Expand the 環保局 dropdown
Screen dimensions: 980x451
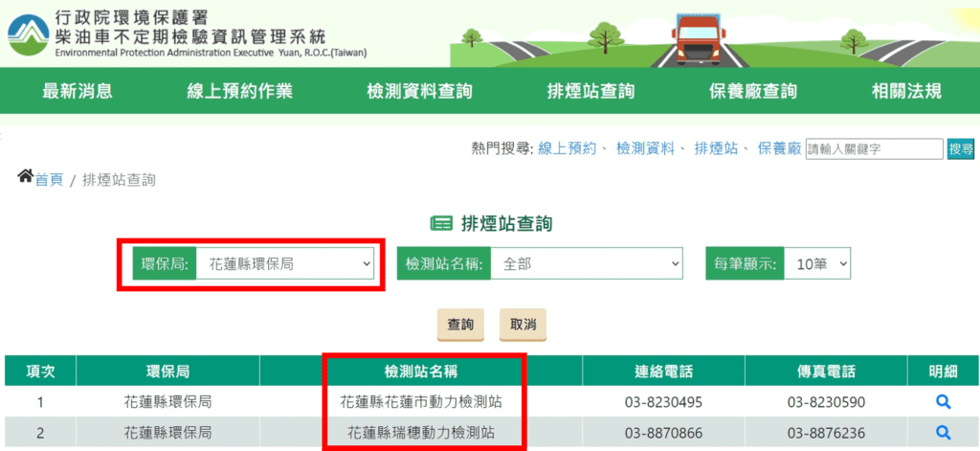click(284, 263)
